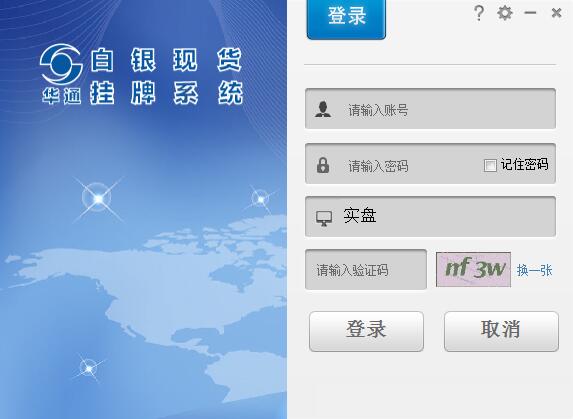Open the 实盘 server selection dropdown
Viewport: 573px width, 419px height.
pyautogui.click(x=430, y=217)
